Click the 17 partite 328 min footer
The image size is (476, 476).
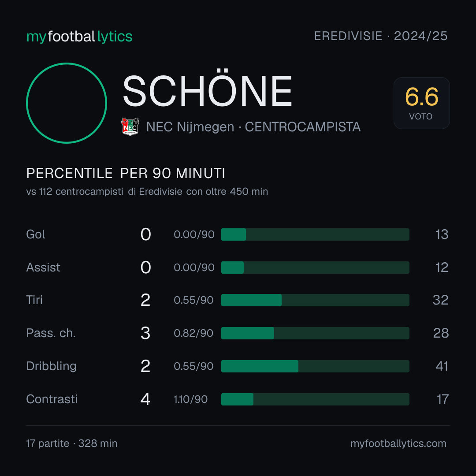click(x=72, y=443)
